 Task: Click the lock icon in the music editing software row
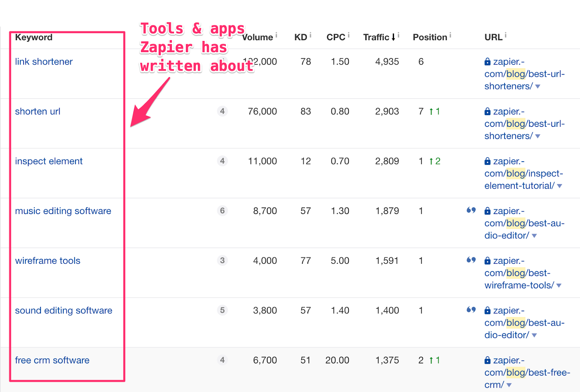[x=488, y=211]
